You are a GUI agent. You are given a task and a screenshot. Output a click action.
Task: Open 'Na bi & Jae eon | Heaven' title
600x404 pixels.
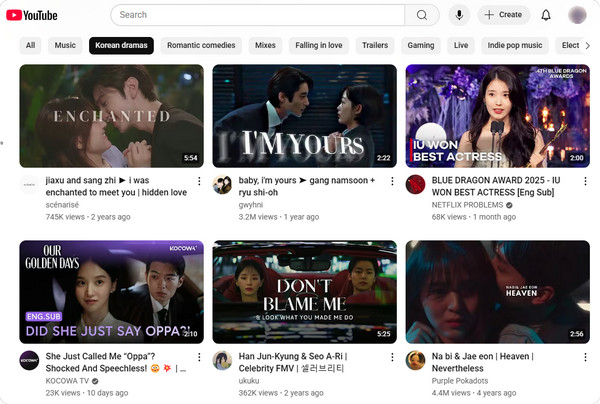click(483, 362)
